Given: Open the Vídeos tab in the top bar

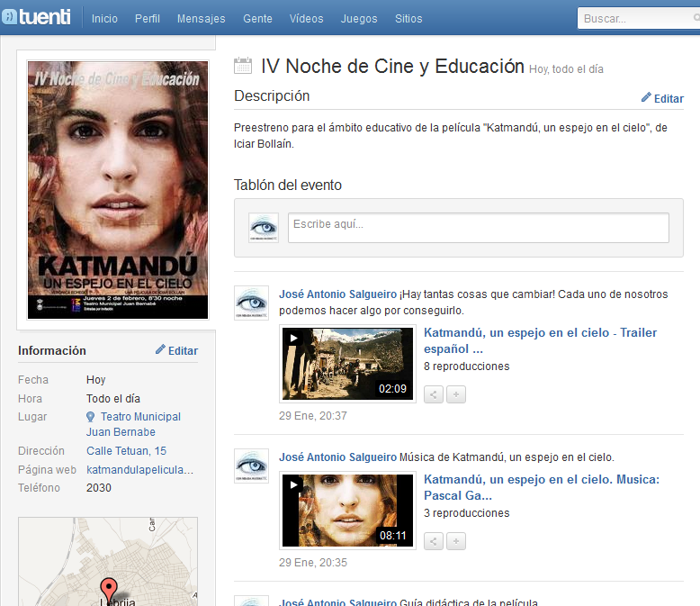Looking at the screenshot, I should 306,19.
